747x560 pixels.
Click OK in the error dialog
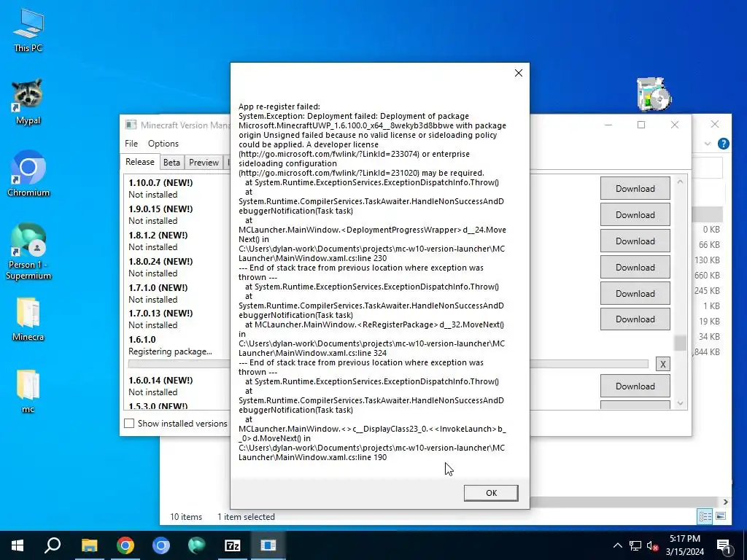tap(491, 493)
